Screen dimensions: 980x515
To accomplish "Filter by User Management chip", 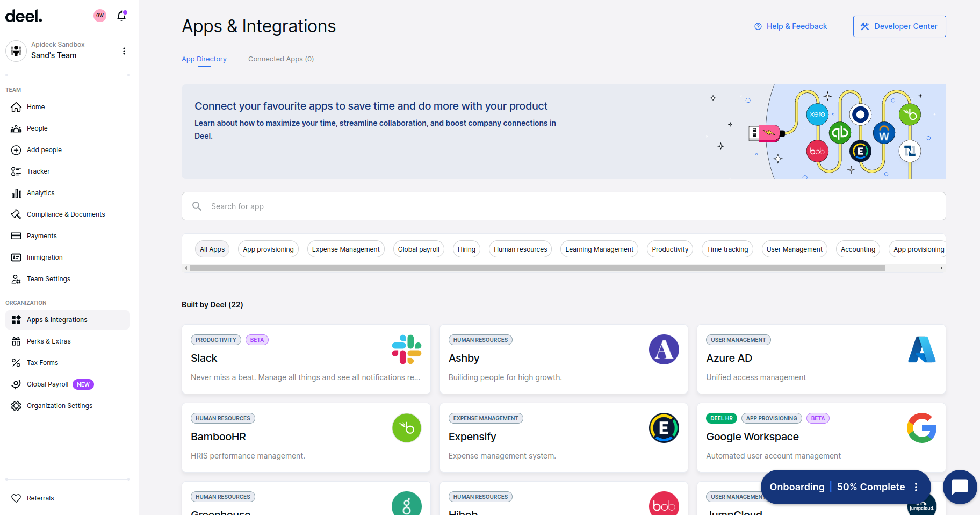I will (795, 249).
